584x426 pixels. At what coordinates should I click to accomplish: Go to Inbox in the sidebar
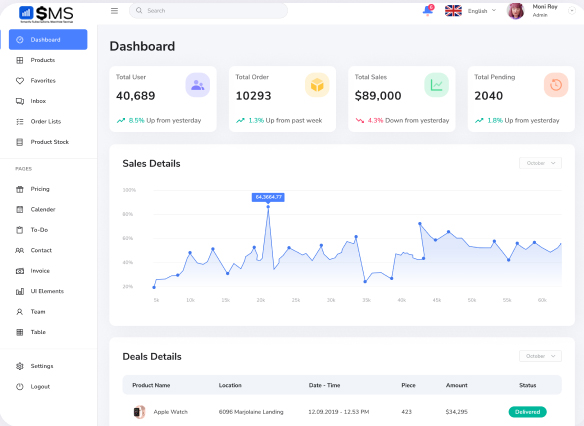coord(38,101)
